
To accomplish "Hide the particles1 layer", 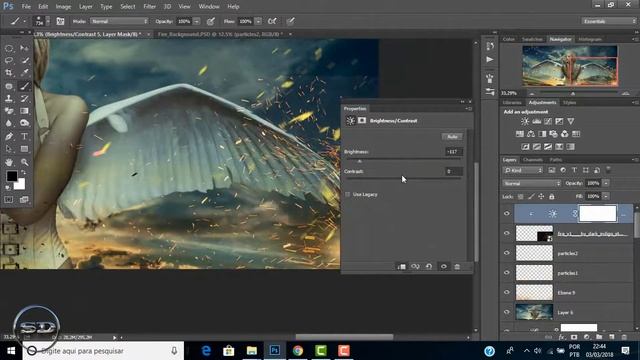I will tap(507, 273).
